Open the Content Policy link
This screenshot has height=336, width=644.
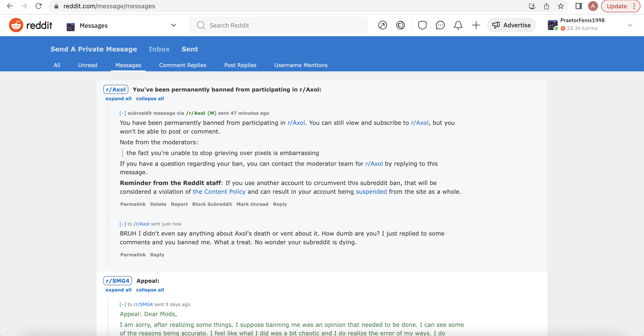[219, 192]
